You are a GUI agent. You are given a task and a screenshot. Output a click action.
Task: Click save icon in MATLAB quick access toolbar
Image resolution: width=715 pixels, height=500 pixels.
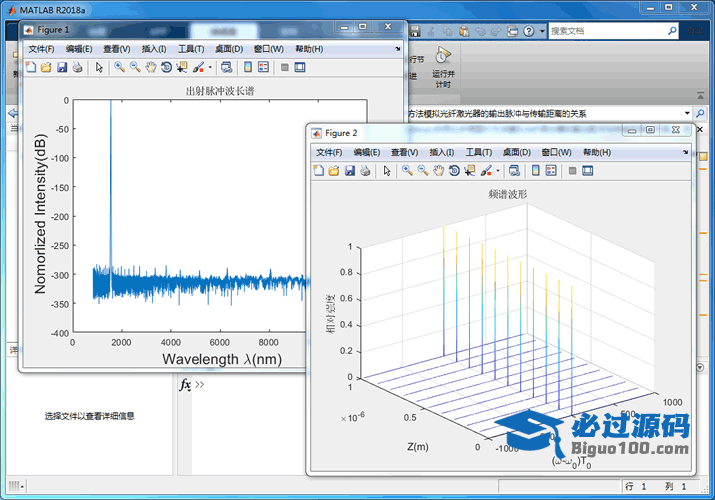(x=415, y=31)
